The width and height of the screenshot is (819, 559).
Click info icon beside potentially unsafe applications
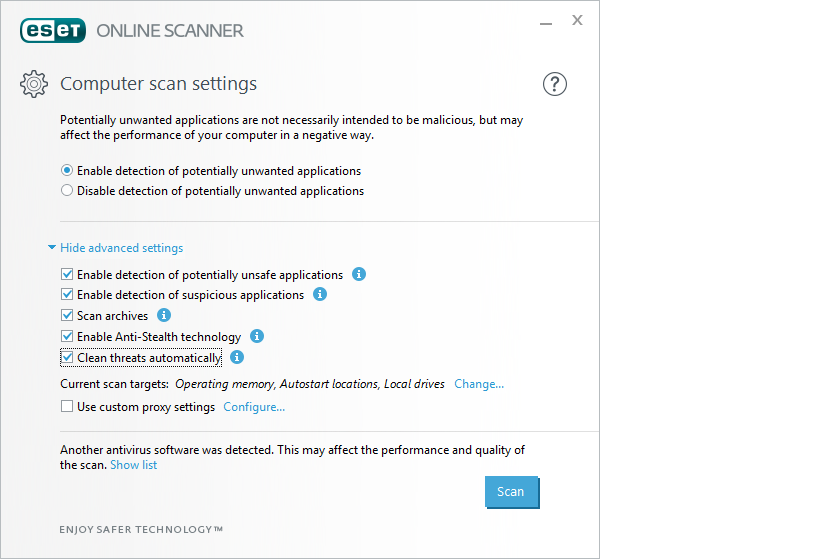359,274
